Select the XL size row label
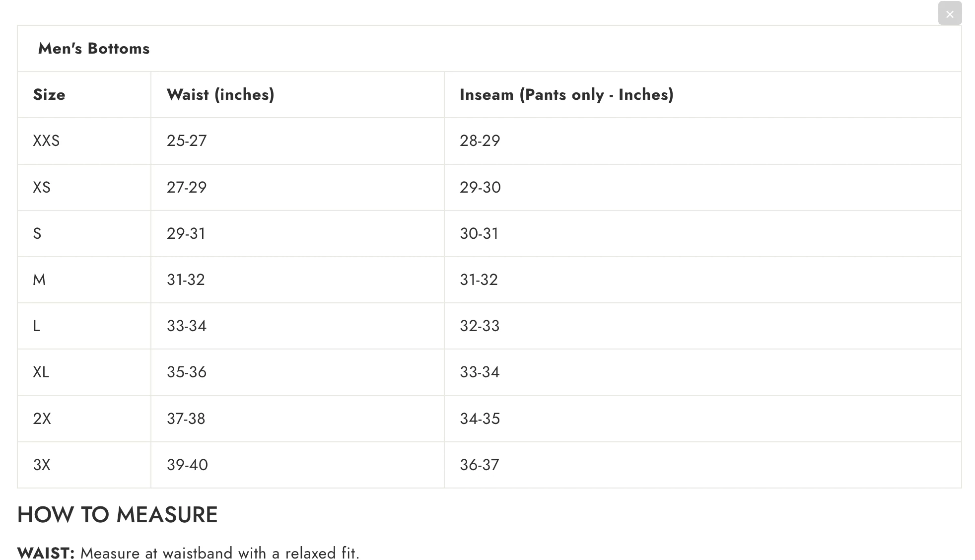The width and height of the screenshot is (975, 560). [x=41, y=372]
